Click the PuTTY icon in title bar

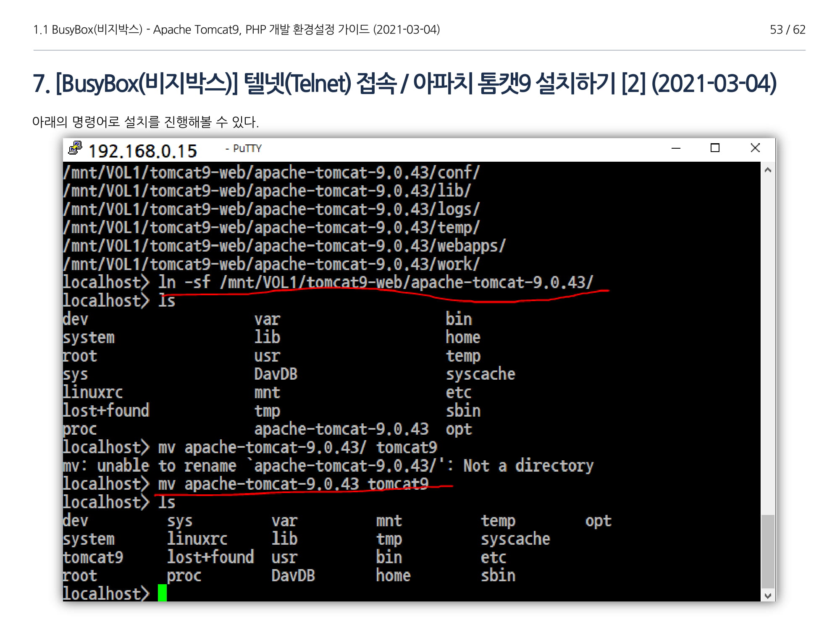coord(76,148)
